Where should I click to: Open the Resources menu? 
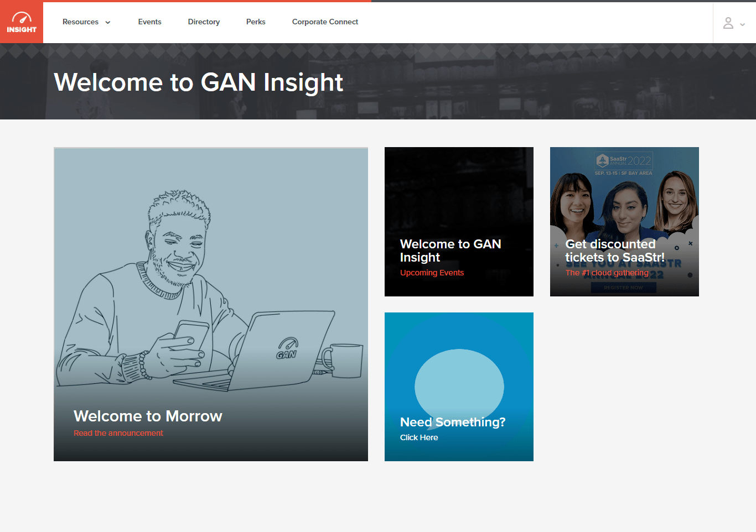click(81, 22)
